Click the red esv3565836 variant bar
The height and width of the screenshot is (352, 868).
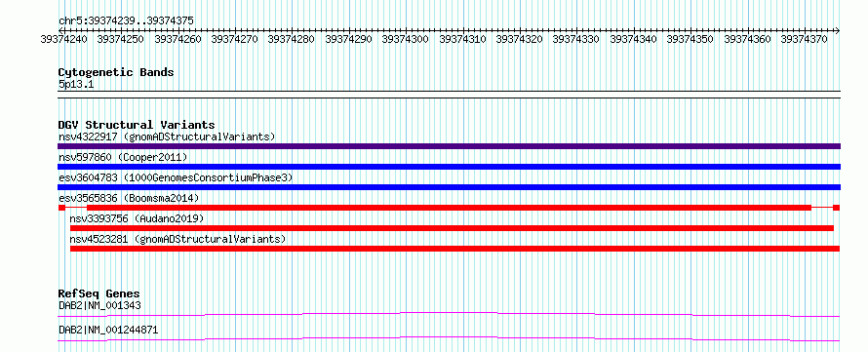(449, 208)
